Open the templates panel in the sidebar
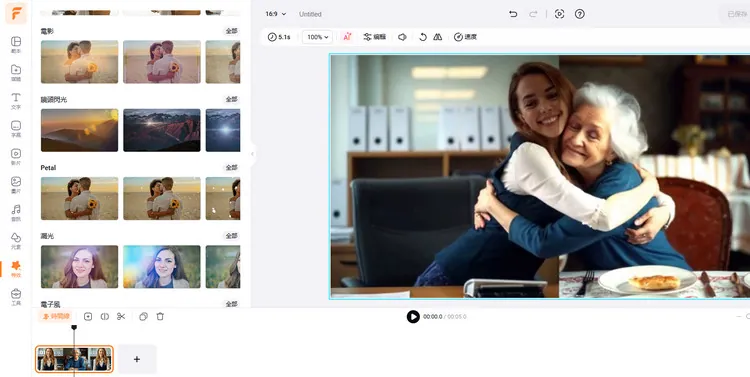 point(16,44)
